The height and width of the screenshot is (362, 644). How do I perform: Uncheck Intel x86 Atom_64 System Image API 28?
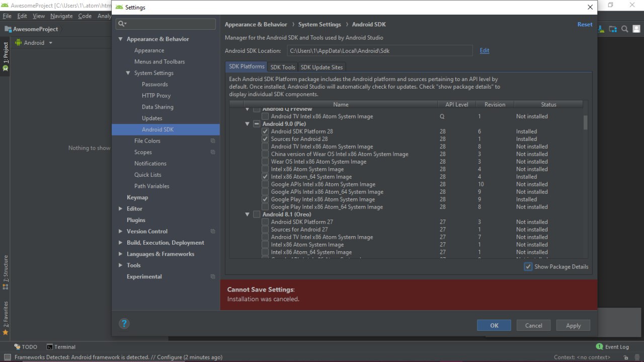coord(265,177)
